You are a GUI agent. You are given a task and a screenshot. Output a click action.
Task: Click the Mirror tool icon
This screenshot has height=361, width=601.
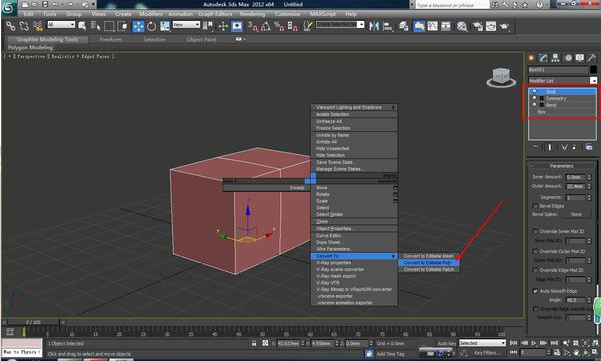(374, 26)
